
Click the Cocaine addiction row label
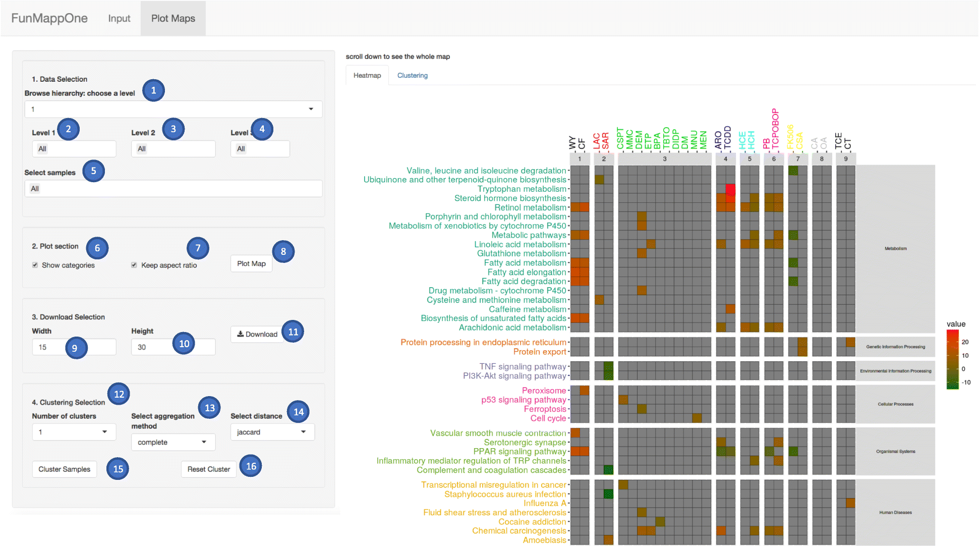click(532, 522)
